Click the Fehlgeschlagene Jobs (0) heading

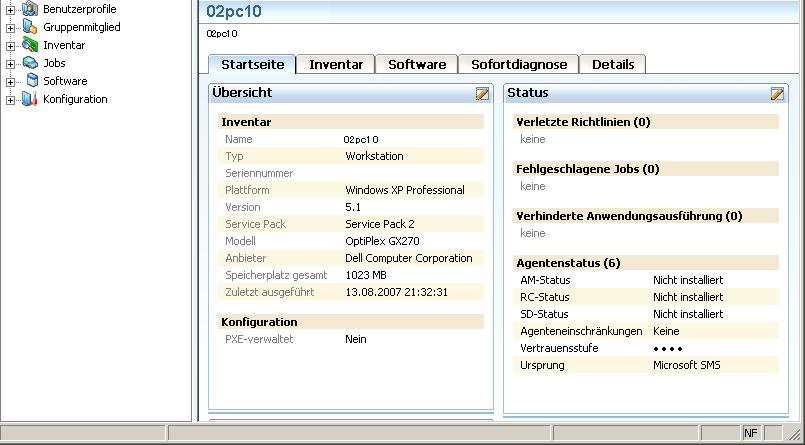(x=587, y=169)
